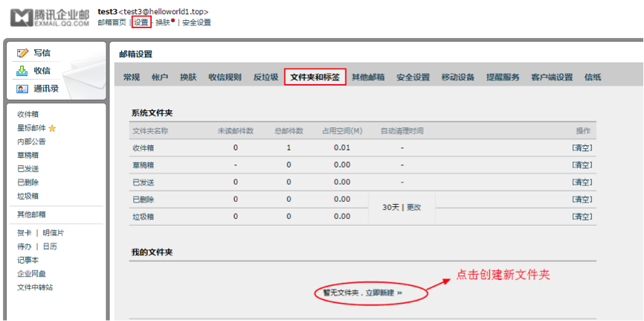Click 更改 next to 30天 auto-clean

413,207
